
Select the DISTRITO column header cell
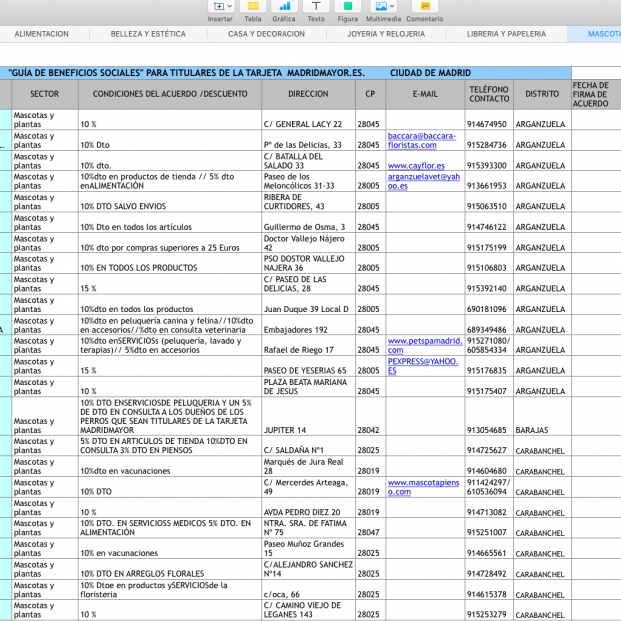[x=541, y=94]
